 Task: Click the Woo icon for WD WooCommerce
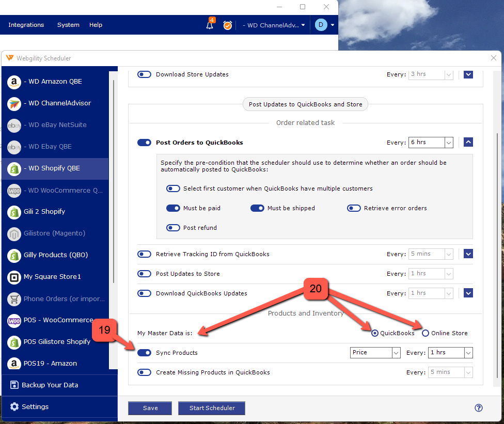[x=14, y=191]
